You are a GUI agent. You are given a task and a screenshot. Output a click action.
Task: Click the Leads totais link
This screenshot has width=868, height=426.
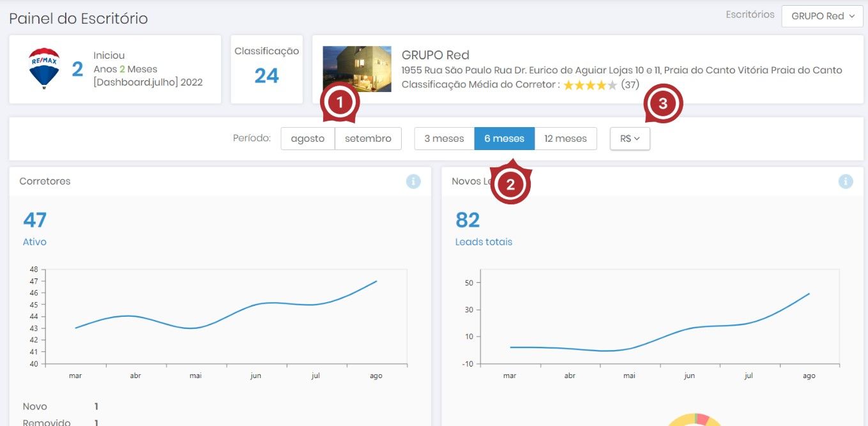483,242
